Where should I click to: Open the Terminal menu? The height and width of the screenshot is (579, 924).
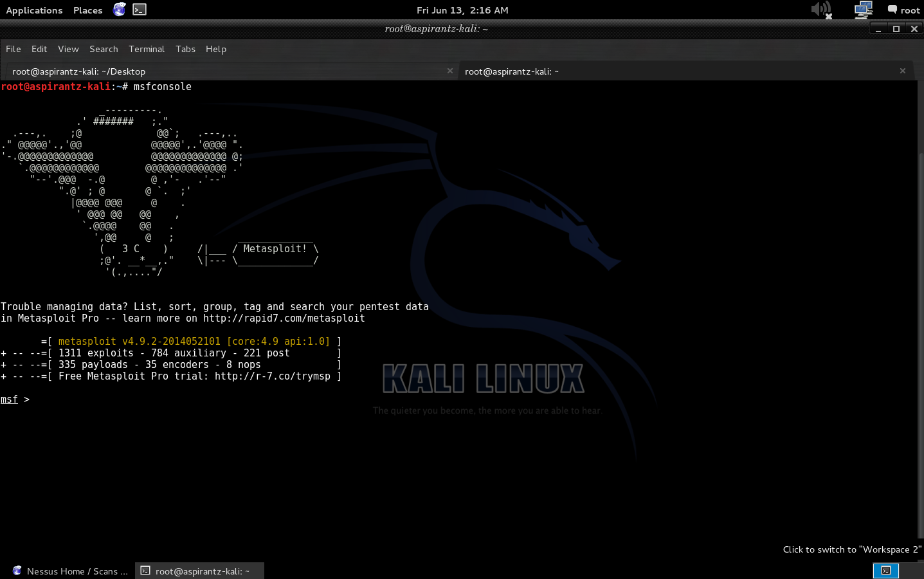point(147,49)
